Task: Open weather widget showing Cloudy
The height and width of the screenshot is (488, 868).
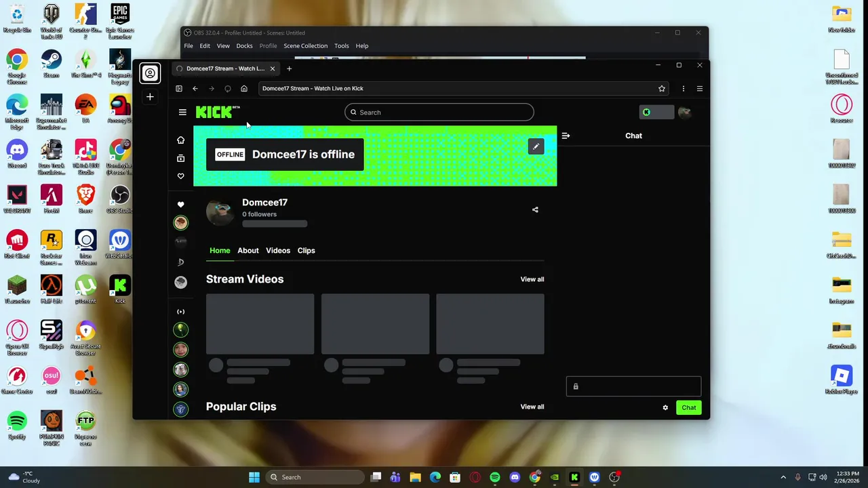Action: (x=24, y=477)
